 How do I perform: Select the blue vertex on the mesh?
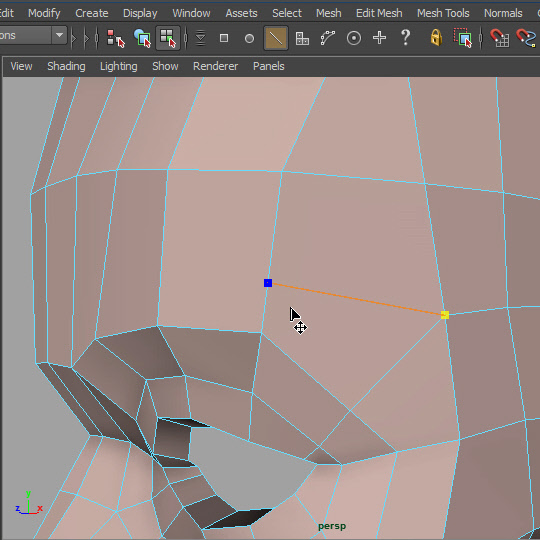point(268,283)
